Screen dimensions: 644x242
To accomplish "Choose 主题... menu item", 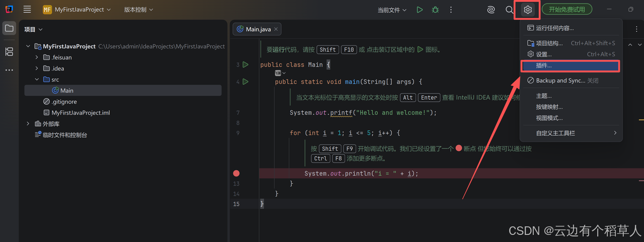I will [x=571, y=95].
